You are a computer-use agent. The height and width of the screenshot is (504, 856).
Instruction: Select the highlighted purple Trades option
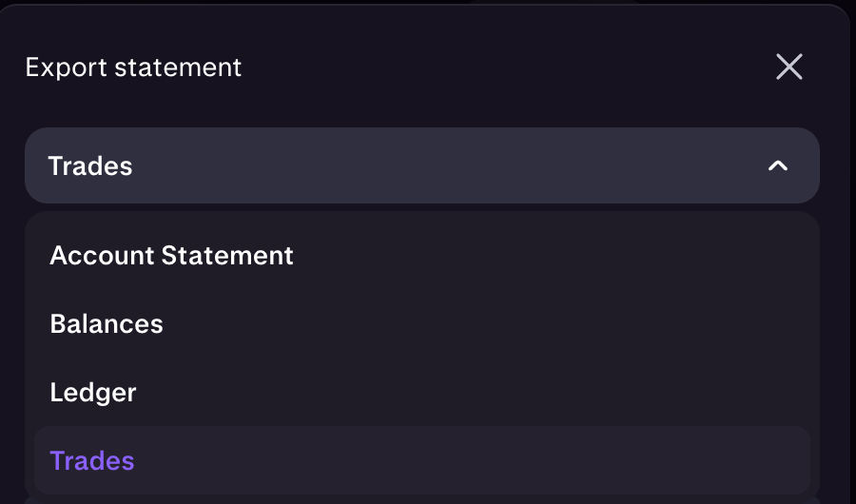tap(422, 460)
